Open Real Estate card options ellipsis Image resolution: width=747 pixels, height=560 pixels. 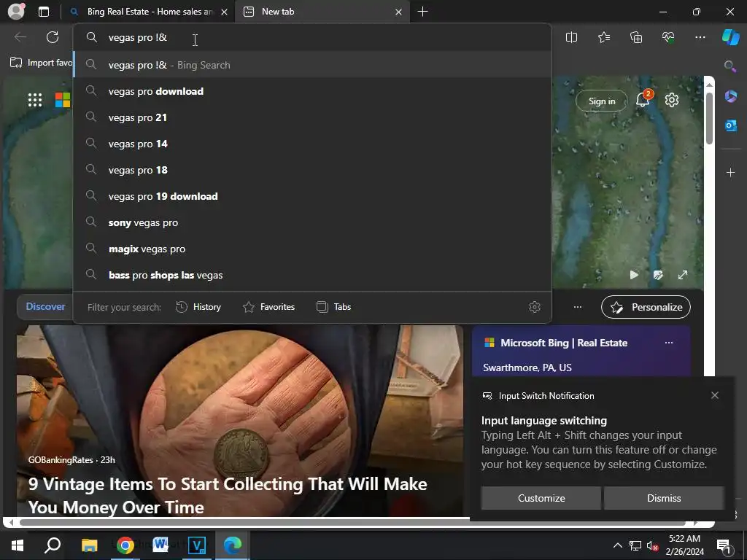669,343
